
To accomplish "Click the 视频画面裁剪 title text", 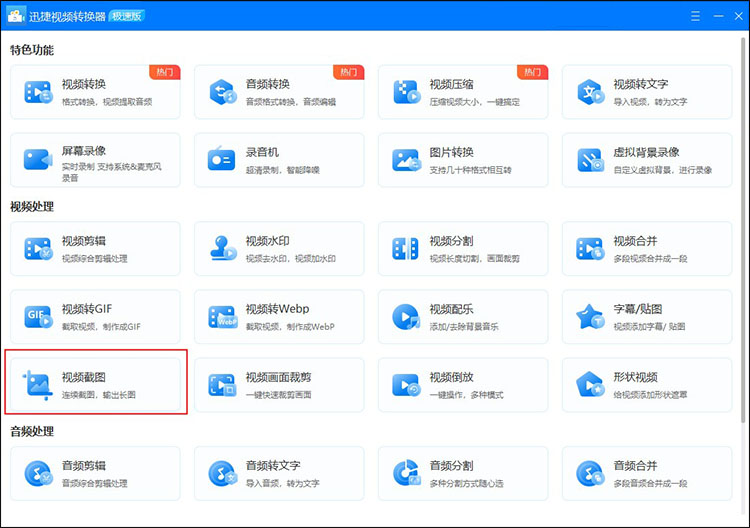I will 278,377.
